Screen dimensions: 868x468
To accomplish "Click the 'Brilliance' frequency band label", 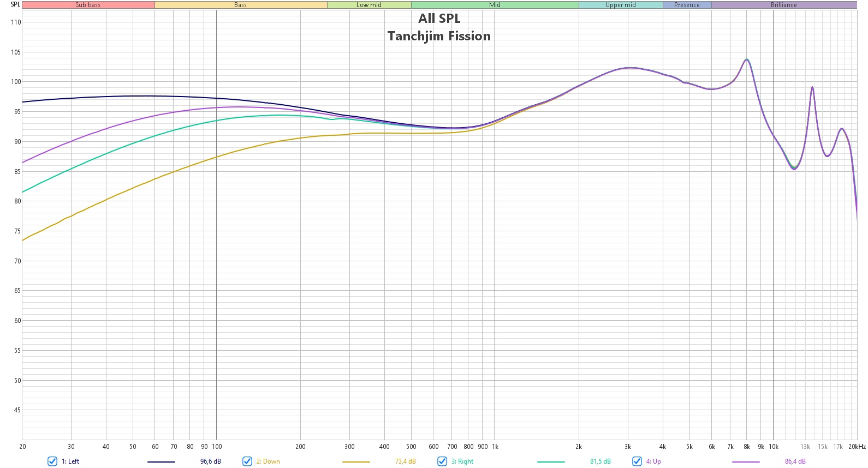I will (784, 5).
